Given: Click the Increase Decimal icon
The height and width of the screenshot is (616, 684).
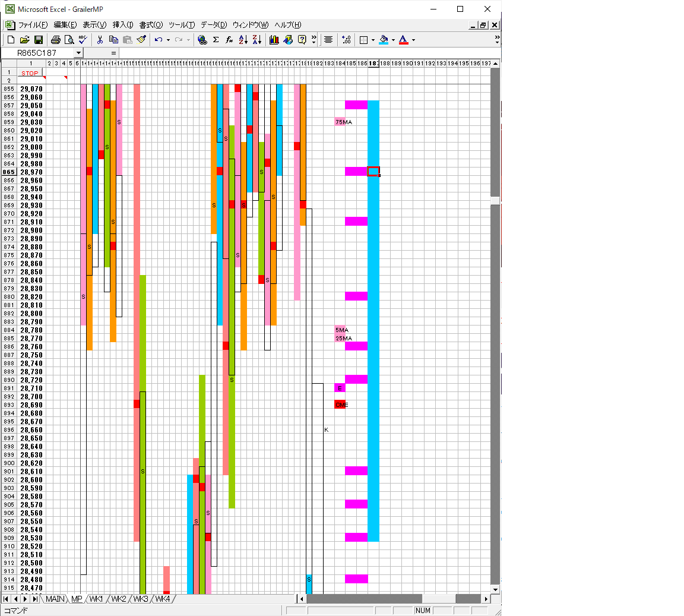Looking at the screenshot, I should pyautogui.click(x=346, y=40).
